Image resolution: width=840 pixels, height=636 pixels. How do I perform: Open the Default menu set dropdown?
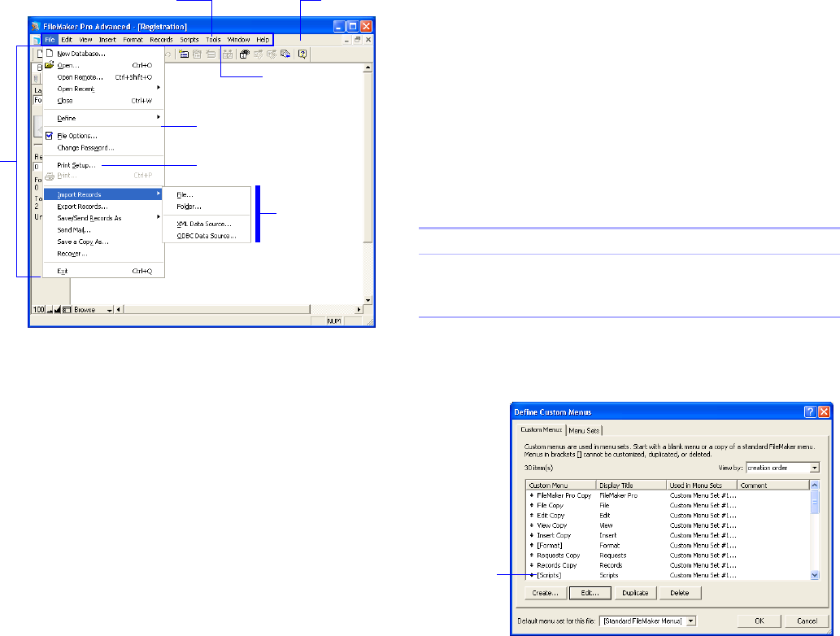[690, 621]
